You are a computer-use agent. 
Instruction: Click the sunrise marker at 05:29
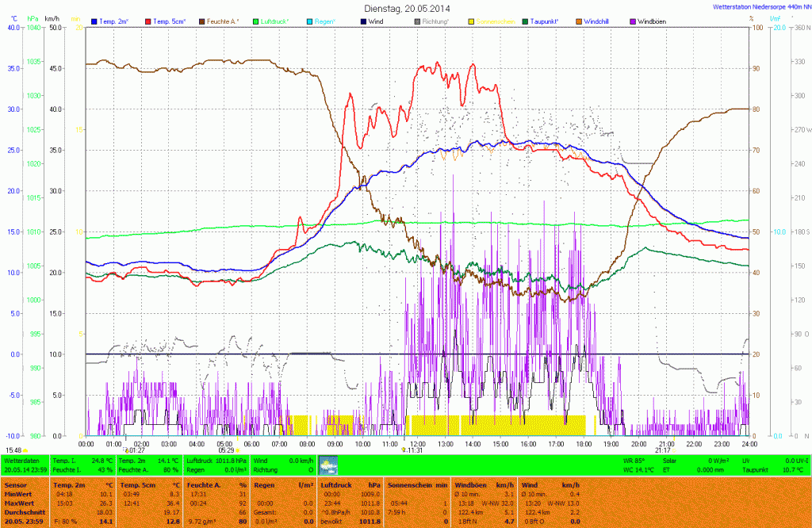tap(237, 450)
